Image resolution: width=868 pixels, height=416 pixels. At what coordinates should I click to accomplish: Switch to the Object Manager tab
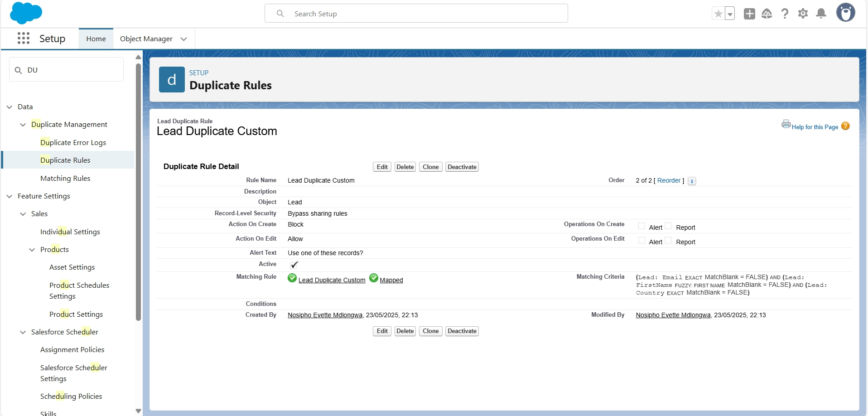pyautogui.click(x=146, y=39)
